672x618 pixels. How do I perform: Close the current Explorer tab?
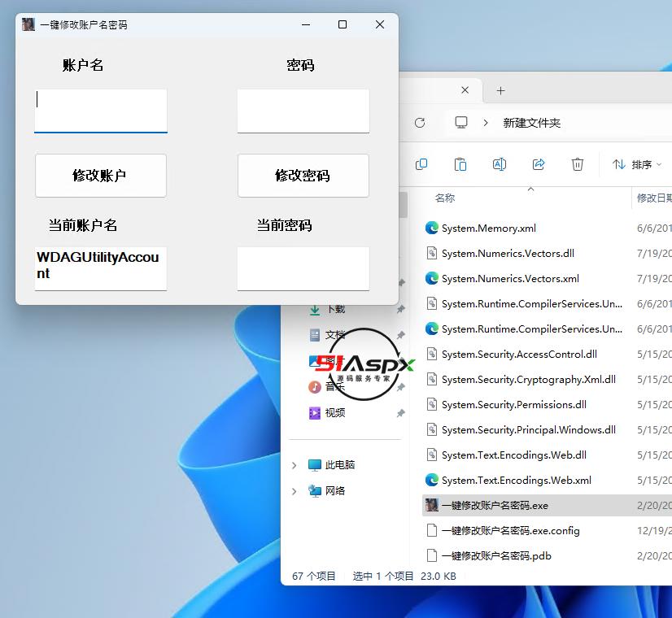(465, 90)
